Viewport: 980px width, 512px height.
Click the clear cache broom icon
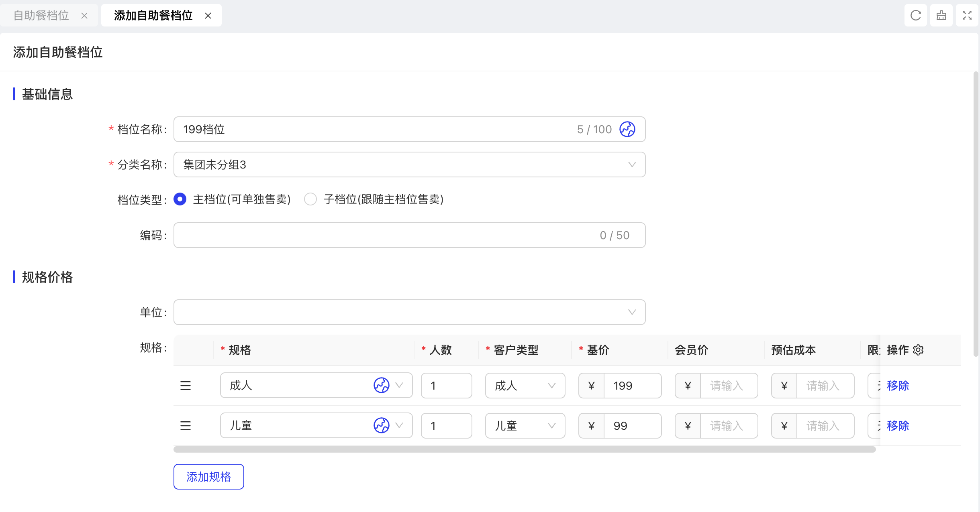tap(941, 15)
